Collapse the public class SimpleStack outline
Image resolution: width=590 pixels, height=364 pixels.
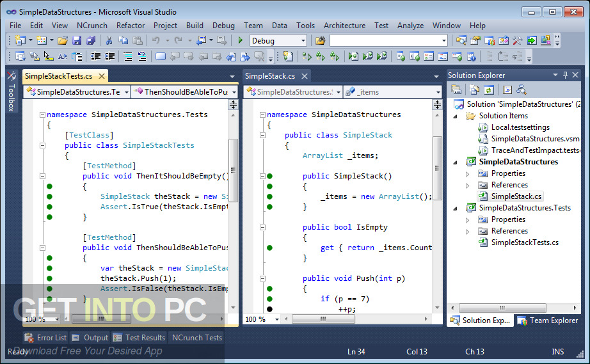(x=262, y=135)
